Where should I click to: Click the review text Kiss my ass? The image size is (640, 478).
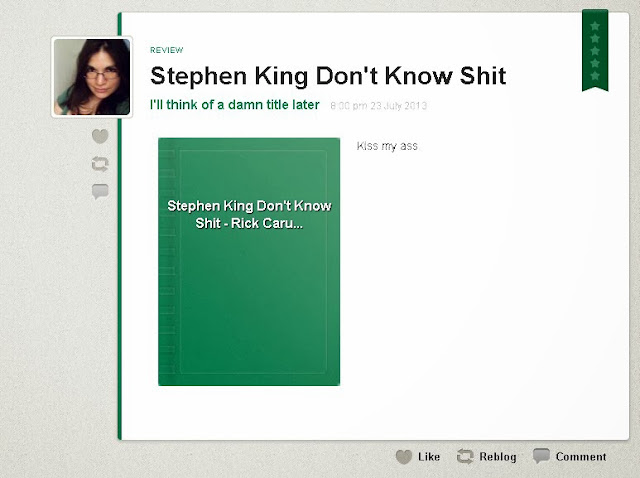pyautogui.click(x=387, y=146)
